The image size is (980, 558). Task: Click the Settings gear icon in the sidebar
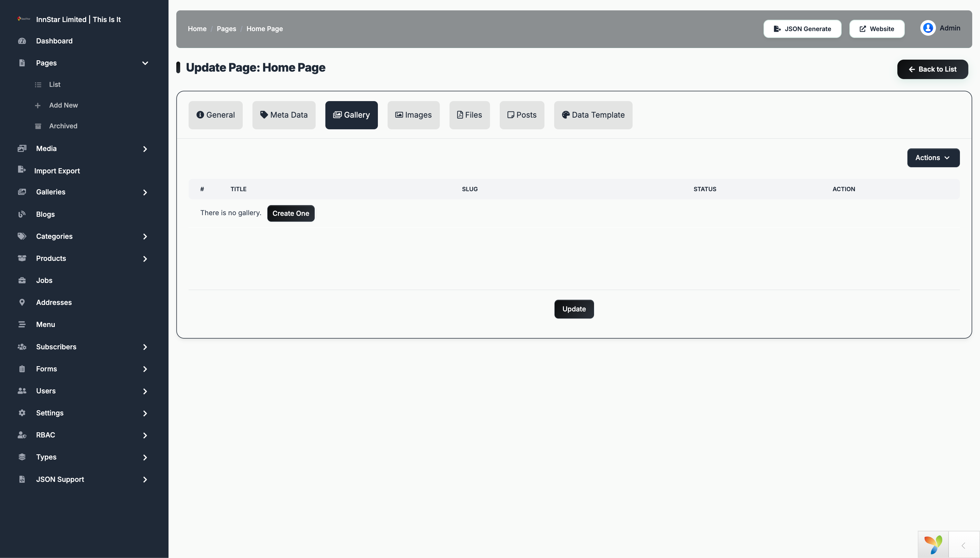[22, 413]
